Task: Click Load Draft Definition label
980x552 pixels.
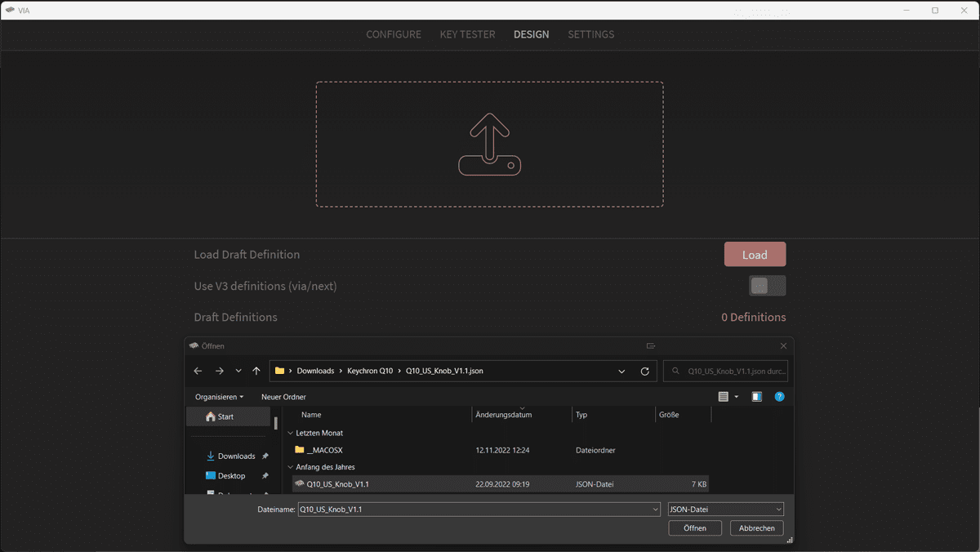Action: (x=247, y=255)
